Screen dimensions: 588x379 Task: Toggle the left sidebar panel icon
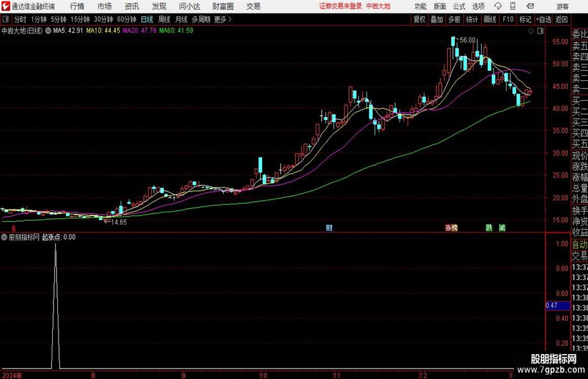click(6, 19)
